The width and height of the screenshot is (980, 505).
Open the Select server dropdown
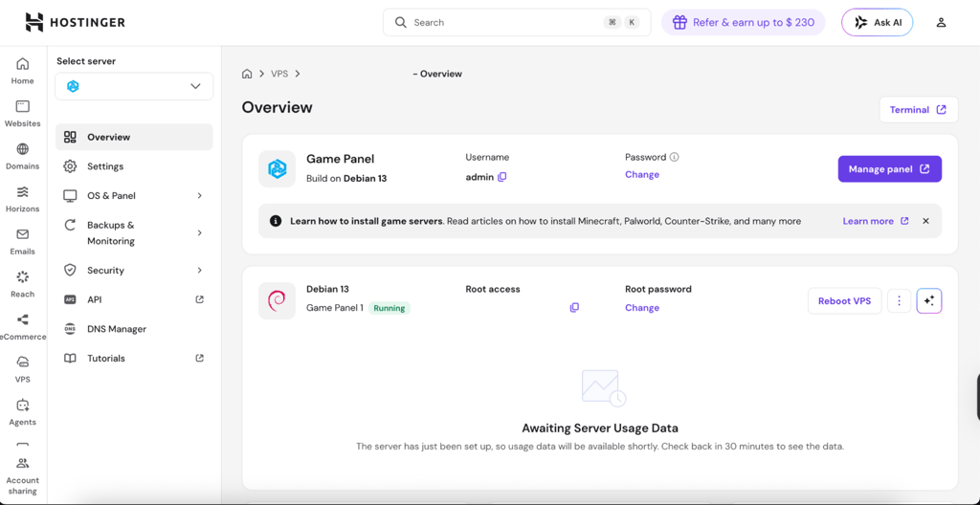(134, 86)
